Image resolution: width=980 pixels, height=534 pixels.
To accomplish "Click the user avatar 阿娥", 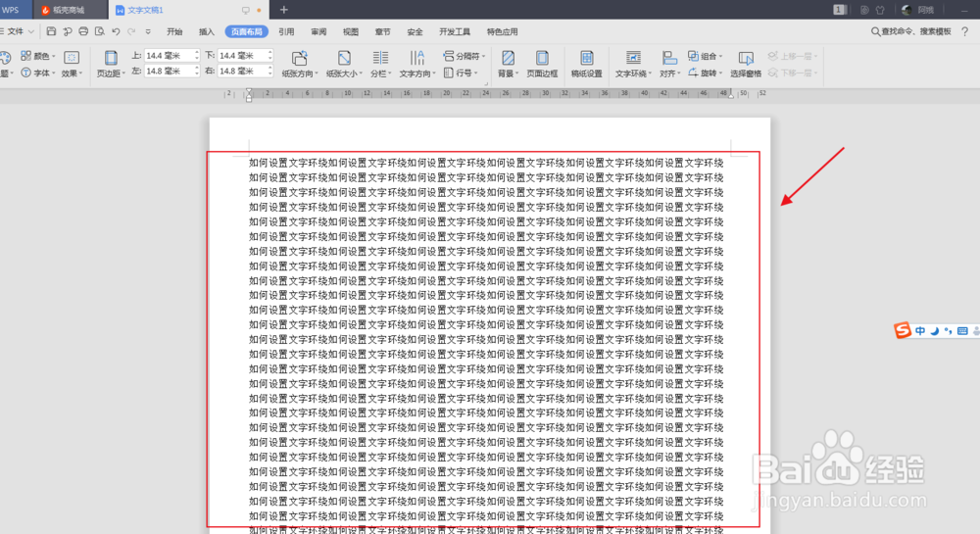I will point(906,10).
